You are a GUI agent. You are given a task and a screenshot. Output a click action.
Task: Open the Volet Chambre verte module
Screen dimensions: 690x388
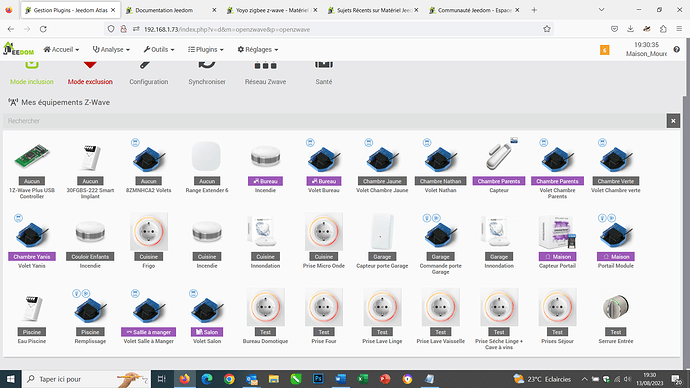(616, 166)
